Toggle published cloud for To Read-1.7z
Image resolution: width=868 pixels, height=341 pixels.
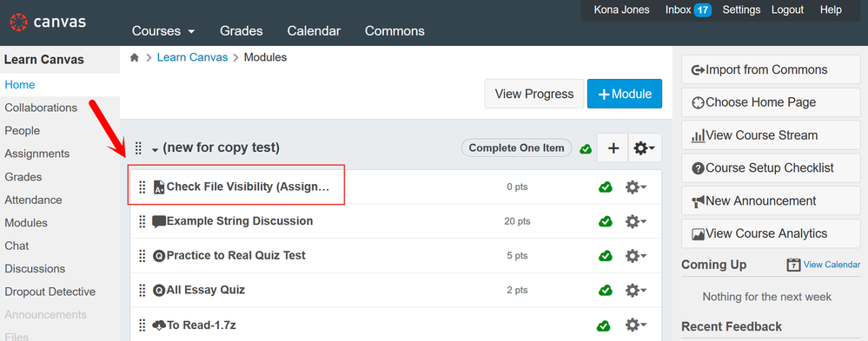(x=603, y=325)
